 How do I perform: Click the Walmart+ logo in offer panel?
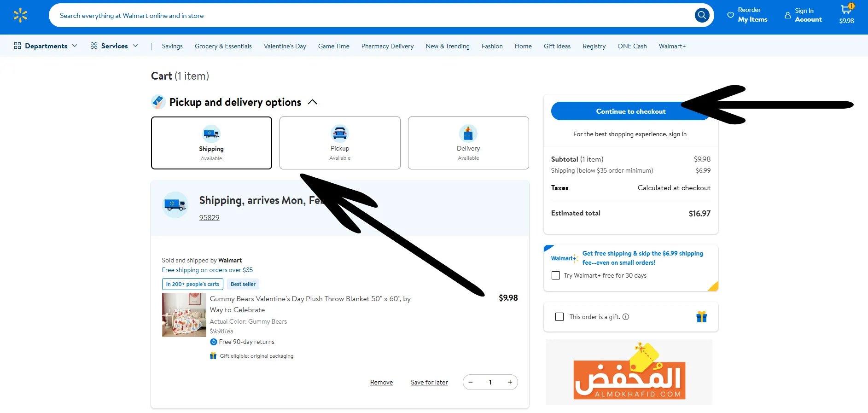point(565,258)
